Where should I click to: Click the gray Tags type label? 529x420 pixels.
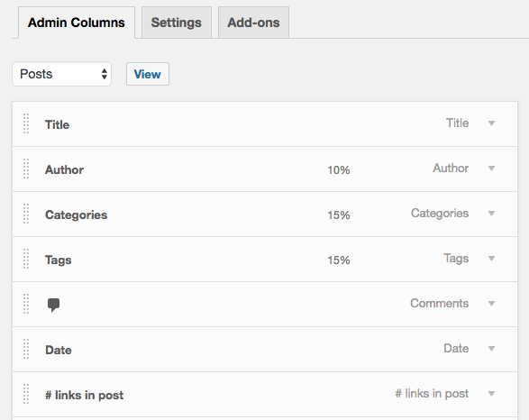click(x=456, y=259)
